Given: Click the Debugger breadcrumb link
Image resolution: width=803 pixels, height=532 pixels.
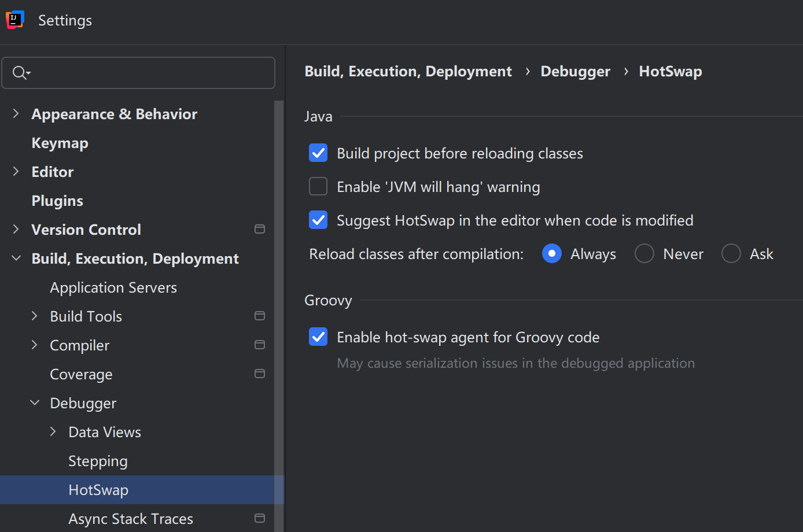Looking at the screenshot, I should (575, 72).
